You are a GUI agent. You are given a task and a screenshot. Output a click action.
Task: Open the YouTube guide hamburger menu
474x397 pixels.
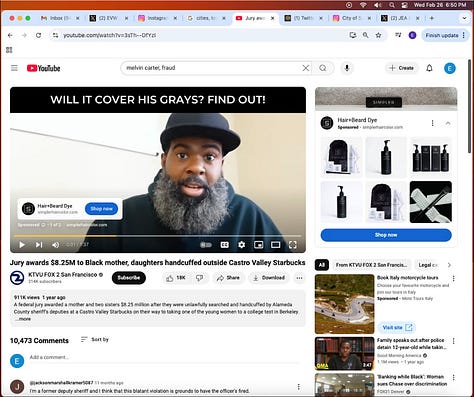14,68
